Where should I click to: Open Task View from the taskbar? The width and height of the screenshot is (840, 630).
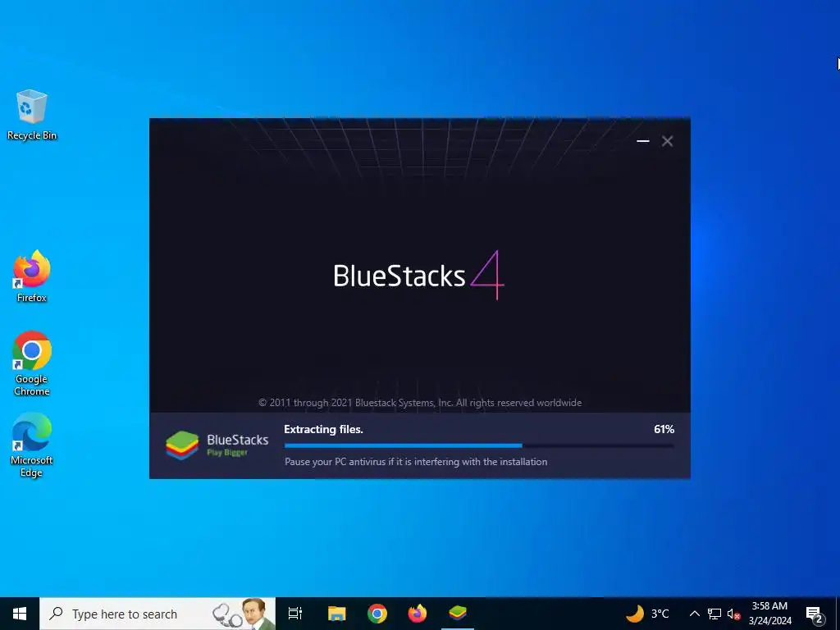click(295, 614)
